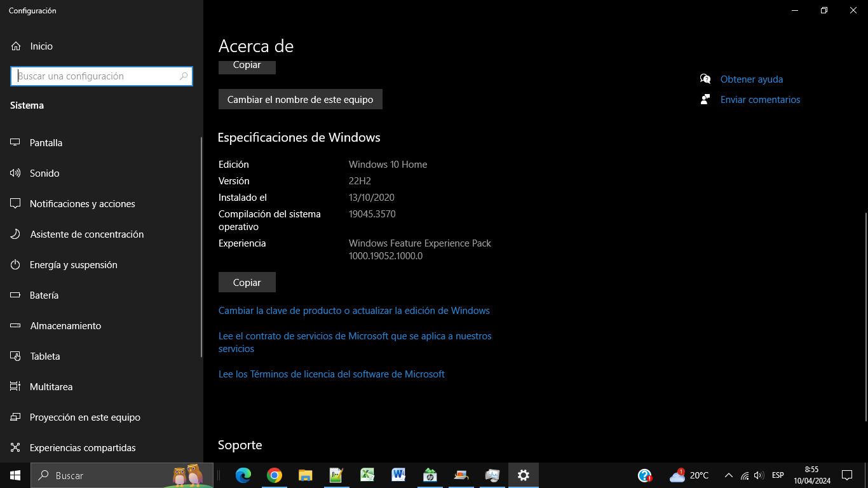This screenshot has height=488, width=868.
Task: Select the build number 19045.3570
Action: pos(372,214)
